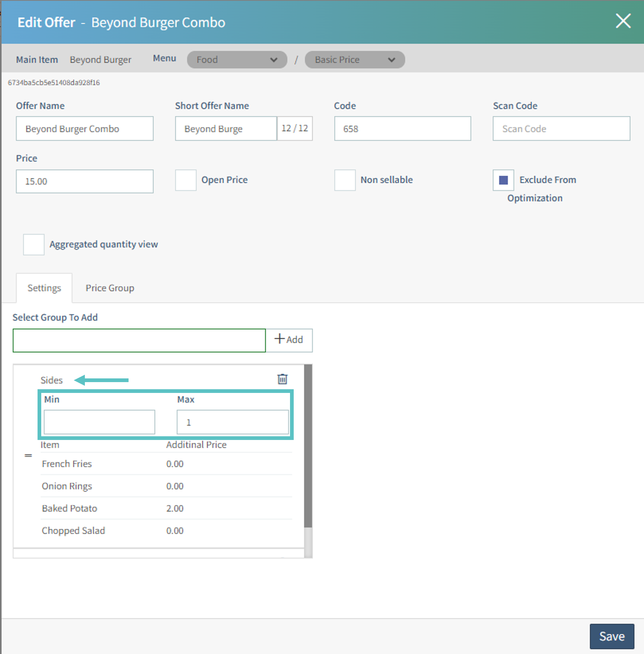Switch to the Price Group tab
The image size is (644, 654).
point(110,288)
